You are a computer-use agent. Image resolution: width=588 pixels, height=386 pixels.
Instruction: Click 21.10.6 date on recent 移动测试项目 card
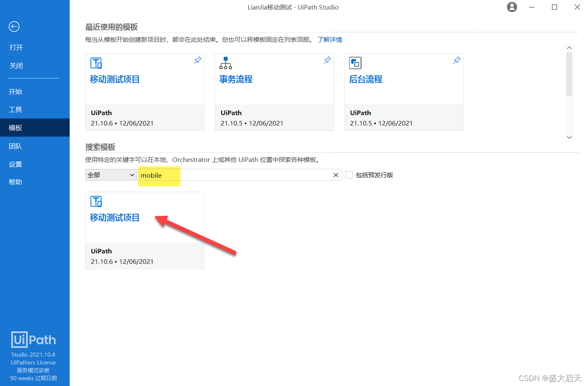[x=122, y=123]
